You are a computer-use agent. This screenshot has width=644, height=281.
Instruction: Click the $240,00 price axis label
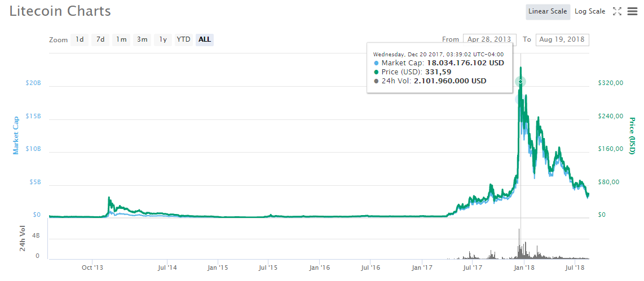click(x=611, y=116)
